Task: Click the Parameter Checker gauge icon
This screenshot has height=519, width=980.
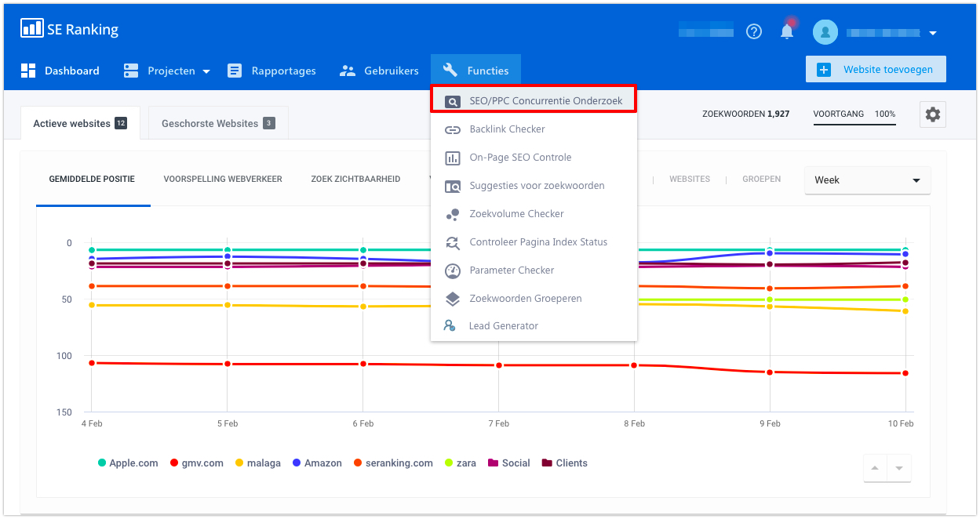Action: tap(452, 270)
